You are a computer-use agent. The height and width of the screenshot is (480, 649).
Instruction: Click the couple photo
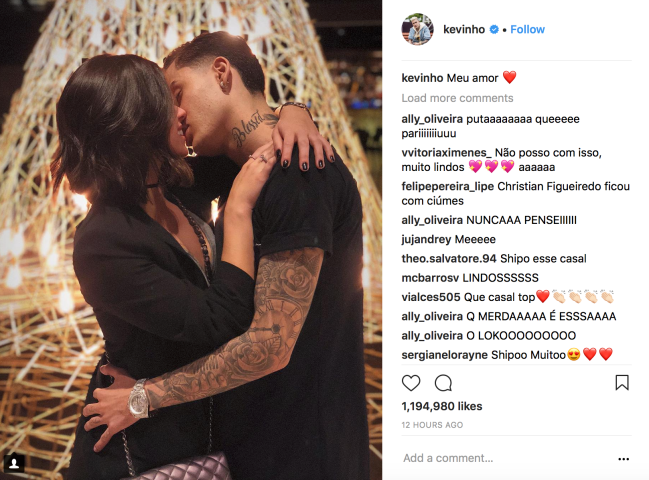191,240
